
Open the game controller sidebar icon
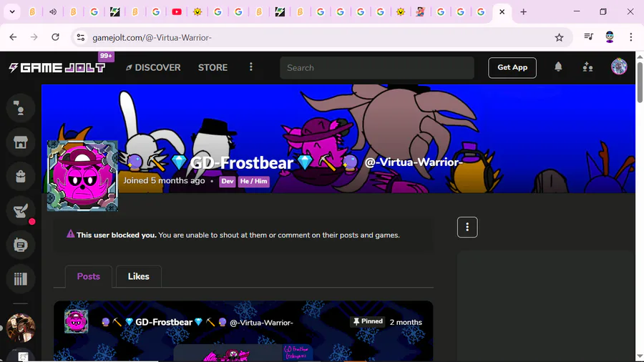[x=20, y=245]
